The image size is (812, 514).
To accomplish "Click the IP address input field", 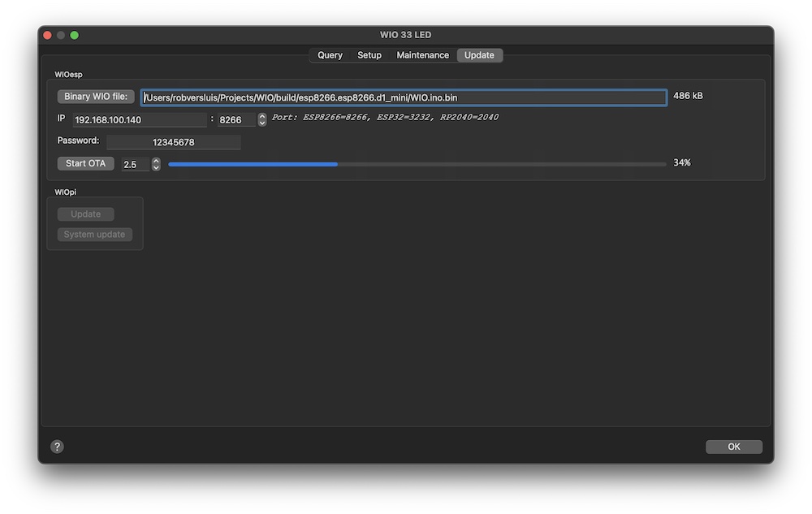I will point(139,120).
